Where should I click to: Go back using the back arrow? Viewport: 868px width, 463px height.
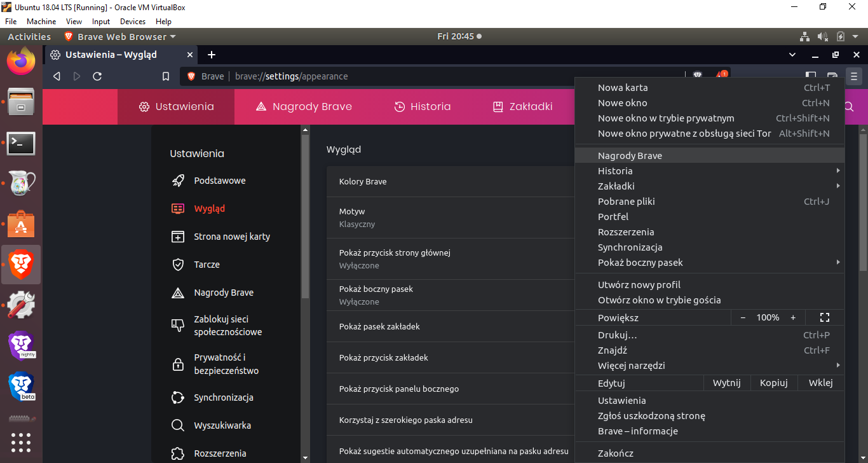tap(57, 76)
